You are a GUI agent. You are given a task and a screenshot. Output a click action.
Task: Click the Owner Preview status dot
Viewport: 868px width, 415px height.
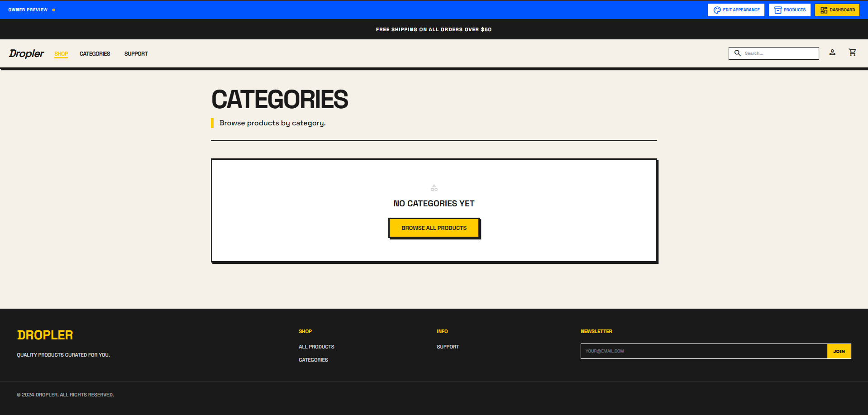pyautogui.click(x=53, y=10)
